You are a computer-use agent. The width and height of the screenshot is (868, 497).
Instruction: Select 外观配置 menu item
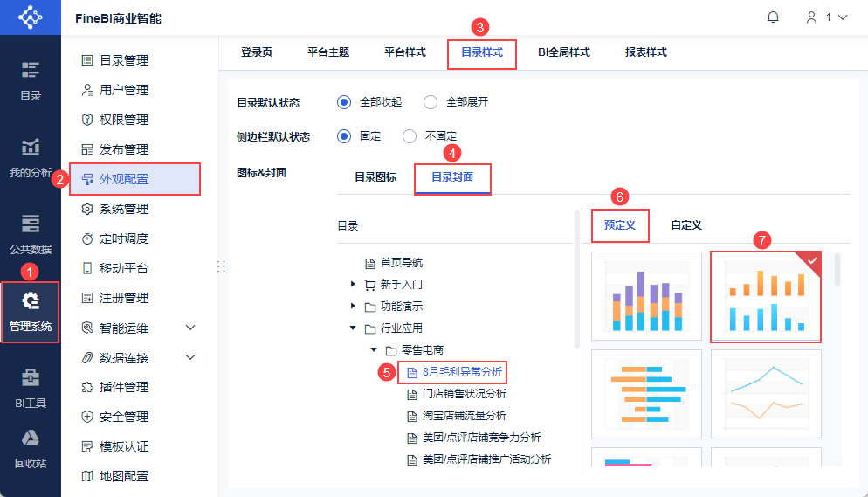(134, 179)
